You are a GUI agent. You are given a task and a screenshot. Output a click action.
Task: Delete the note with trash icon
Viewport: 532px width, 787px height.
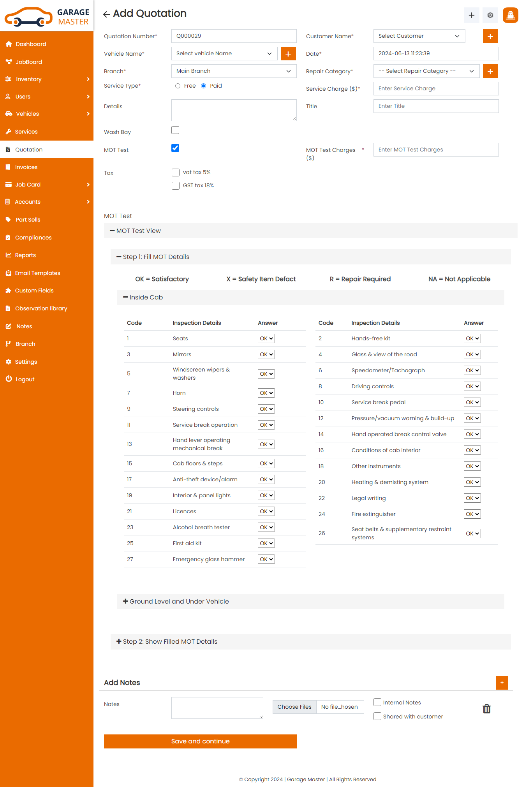click(x=486, y=709)
